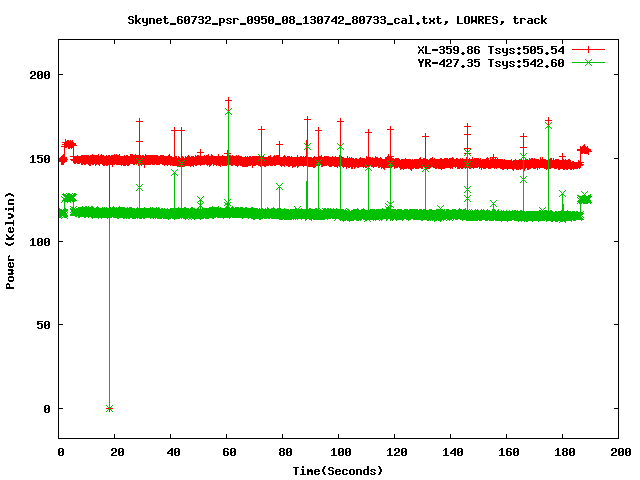Click x-axis tick label 80
Image resolution: width=640 pixels, height=480 pixels.
click(285, 452)
